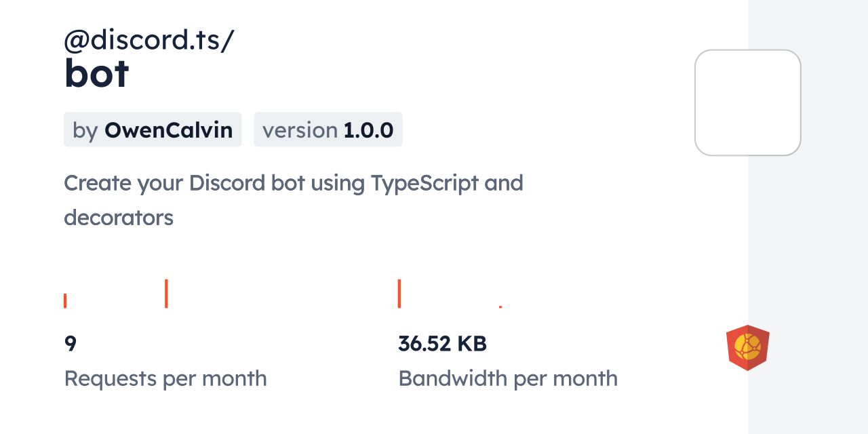Click the "Requests per month" label
The height and width of the screenshot is (434, 868).
(x=165, y=378)
